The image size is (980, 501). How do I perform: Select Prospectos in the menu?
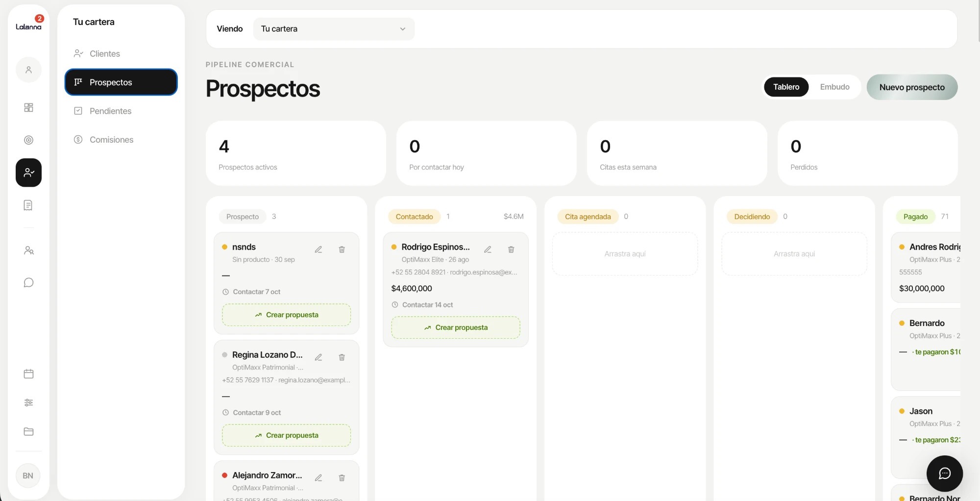(x=121, y=82)
